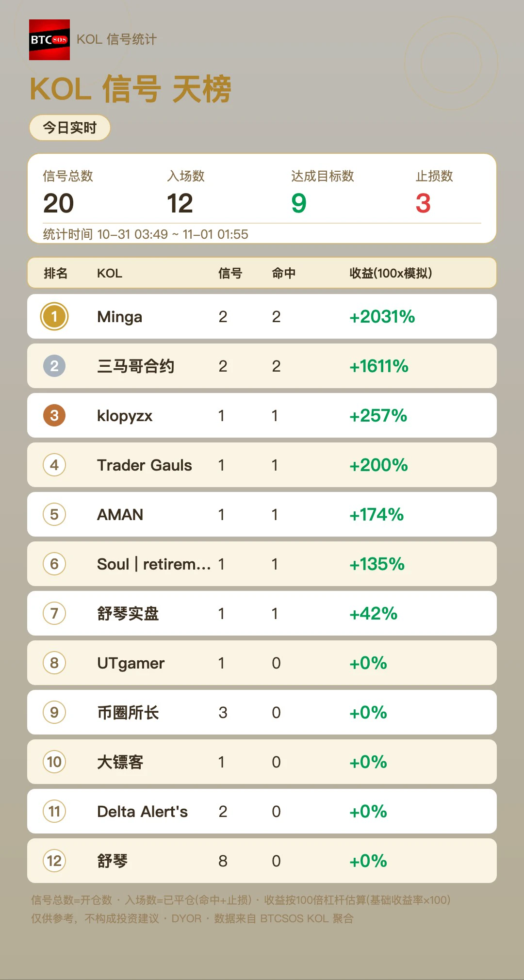Select the 三马哥合约 KOL name
This screenshot has height=980, width=524.
coord(135,366)
